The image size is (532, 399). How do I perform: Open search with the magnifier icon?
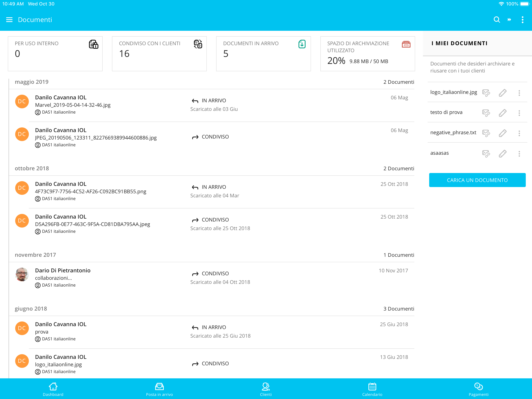pyautogui.click(x=497, y=20)
